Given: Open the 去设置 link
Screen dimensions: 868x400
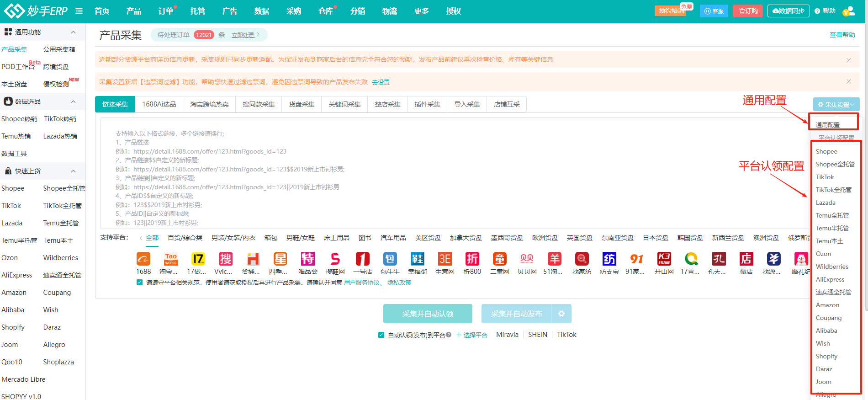Looking at the screenshot, I should (381, 82).
